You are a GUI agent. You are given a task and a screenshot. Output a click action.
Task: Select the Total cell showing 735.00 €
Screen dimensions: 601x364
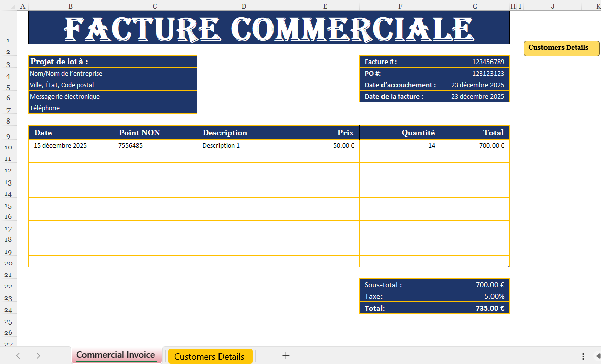[x=475, y=308]
